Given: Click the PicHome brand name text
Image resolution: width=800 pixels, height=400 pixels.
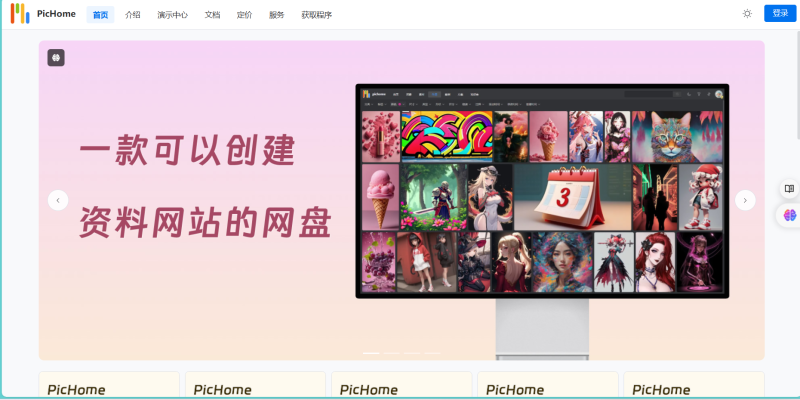Looking at the screenshot, I should [x=56, y=14].
